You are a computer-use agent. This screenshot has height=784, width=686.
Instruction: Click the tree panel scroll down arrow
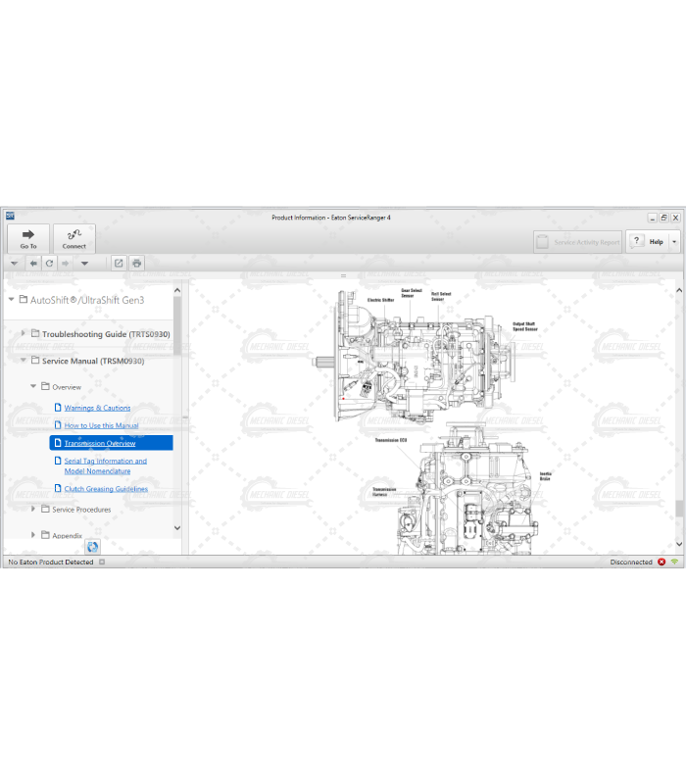tap(177, 528)
